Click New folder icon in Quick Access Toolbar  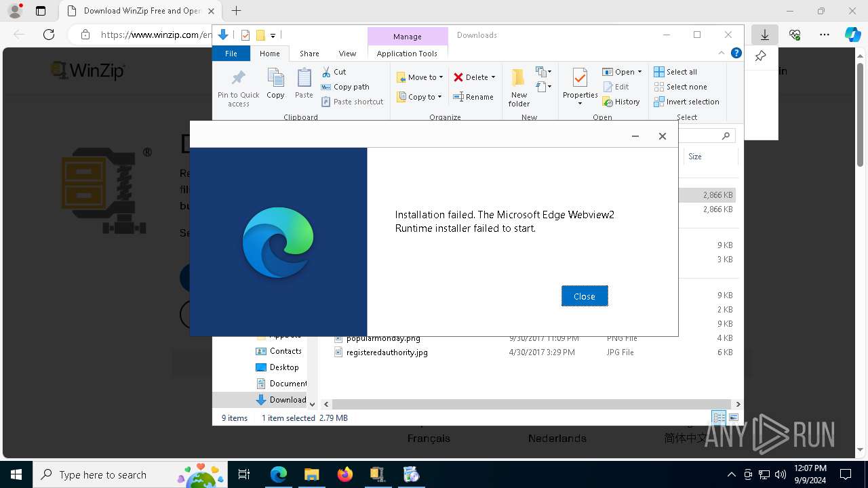click(x=260, y=35)
